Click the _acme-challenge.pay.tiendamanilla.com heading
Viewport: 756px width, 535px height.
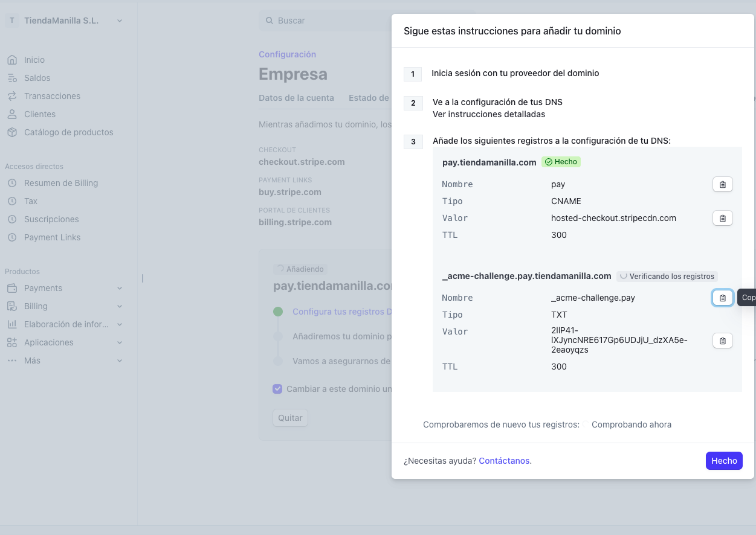click(527, 276)
